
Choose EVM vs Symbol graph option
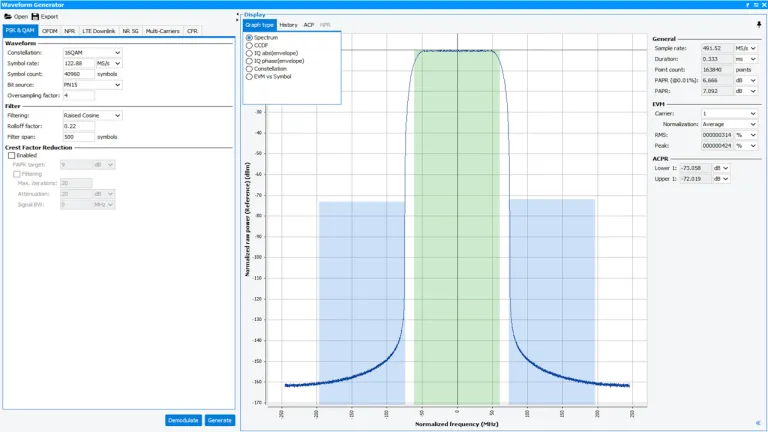249,76
